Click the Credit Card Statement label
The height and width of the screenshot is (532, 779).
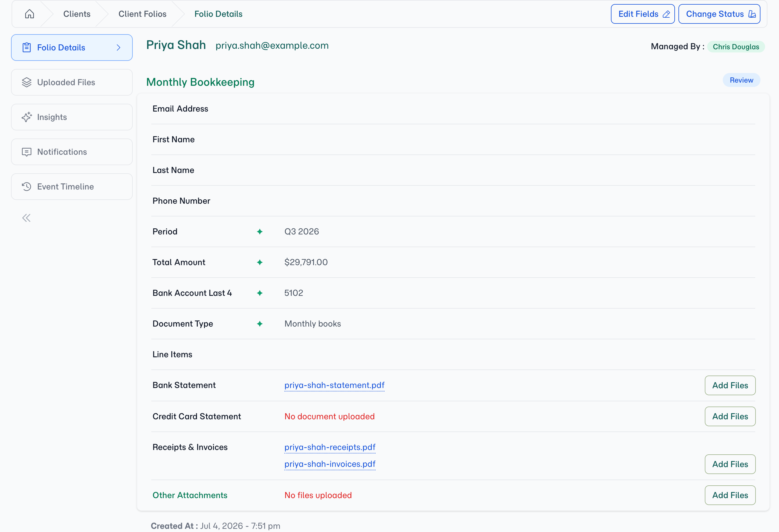click(197, 416)
